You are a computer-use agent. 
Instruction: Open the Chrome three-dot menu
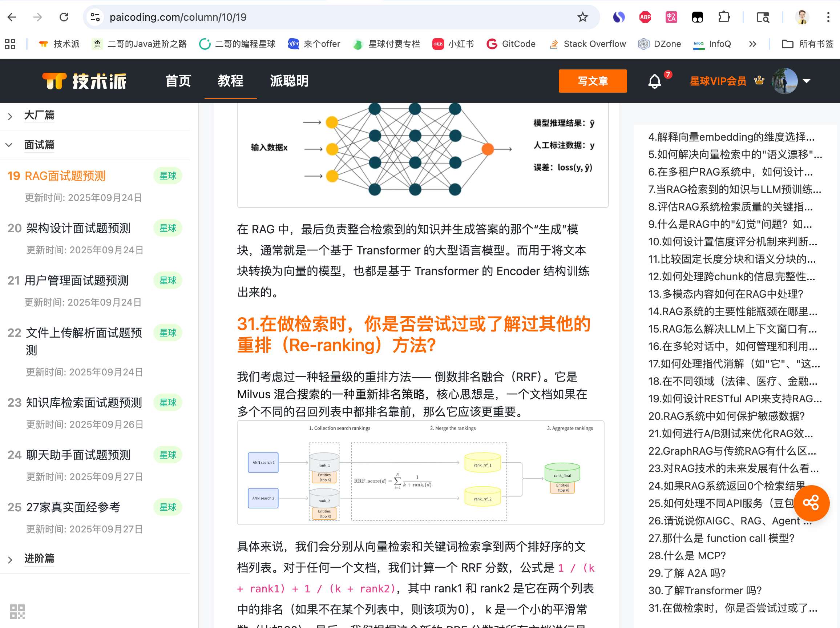(x=828, y=17)
